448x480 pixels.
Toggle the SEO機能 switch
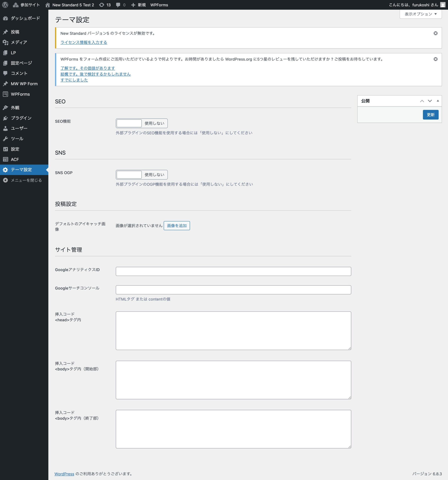[x=142, y=123]
